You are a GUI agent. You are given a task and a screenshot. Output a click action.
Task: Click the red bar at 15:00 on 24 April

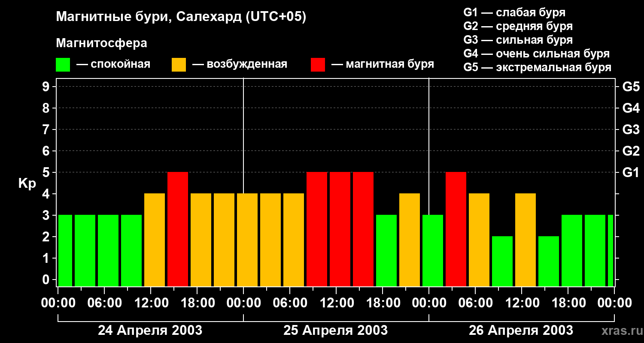178,229
